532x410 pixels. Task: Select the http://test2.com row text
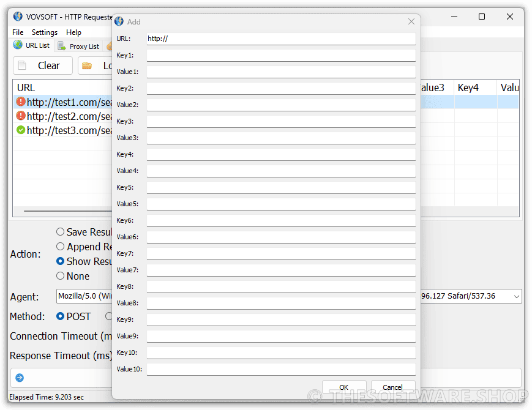[69, 116]
